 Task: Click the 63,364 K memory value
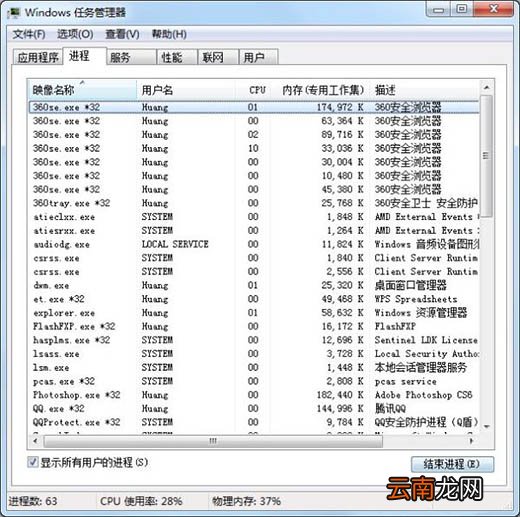pos(342,121)
